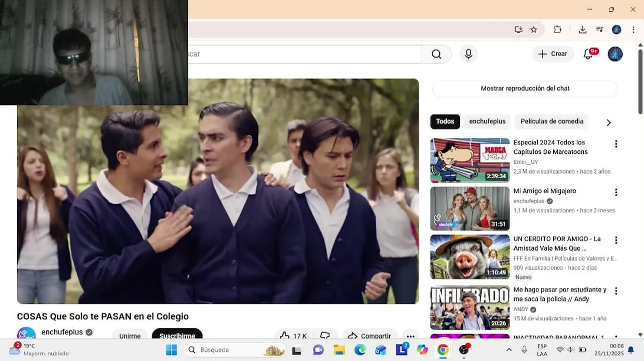Viewport: 644px width, 361px height.
Task: Click the ANDY channel name
Action: pyautogui.click(x=521, y=309)
